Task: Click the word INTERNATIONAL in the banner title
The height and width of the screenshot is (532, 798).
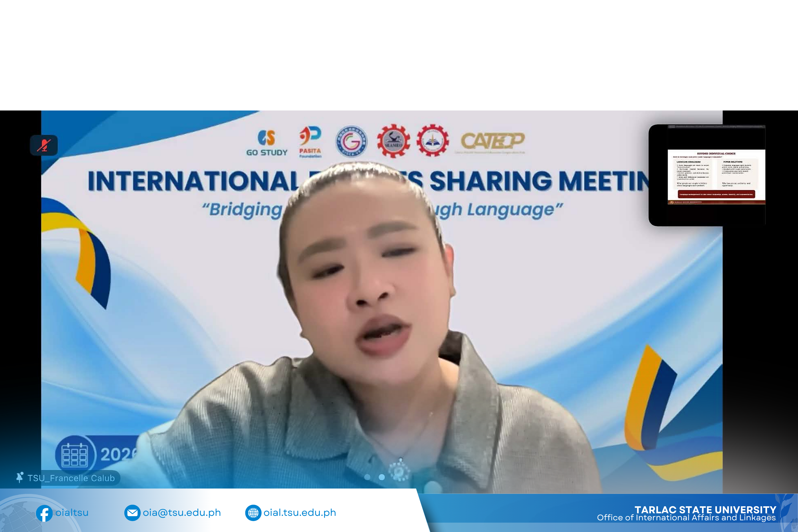Action: (x=194, y=181)
